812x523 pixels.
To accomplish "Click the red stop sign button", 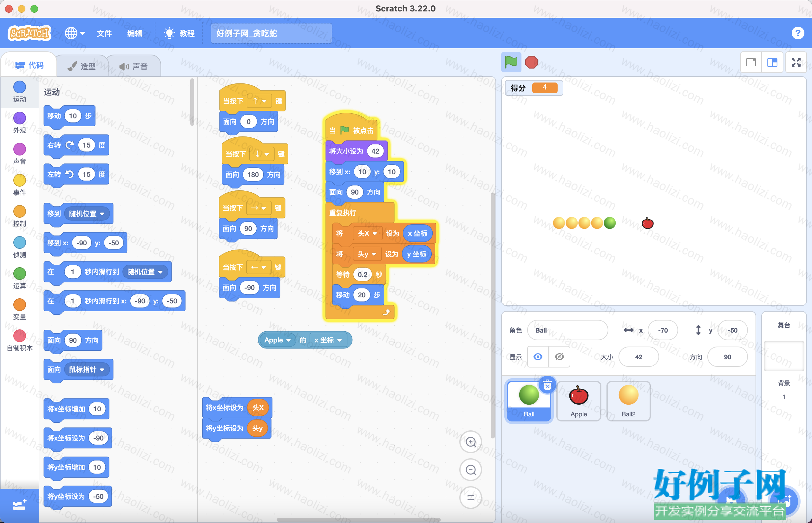I will click(531, 62).
